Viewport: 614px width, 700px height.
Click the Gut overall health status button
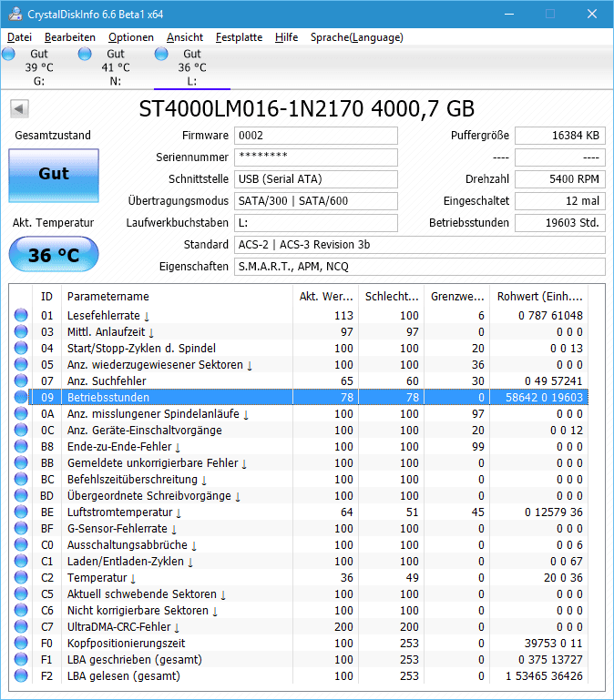click(x=54, y=176)
